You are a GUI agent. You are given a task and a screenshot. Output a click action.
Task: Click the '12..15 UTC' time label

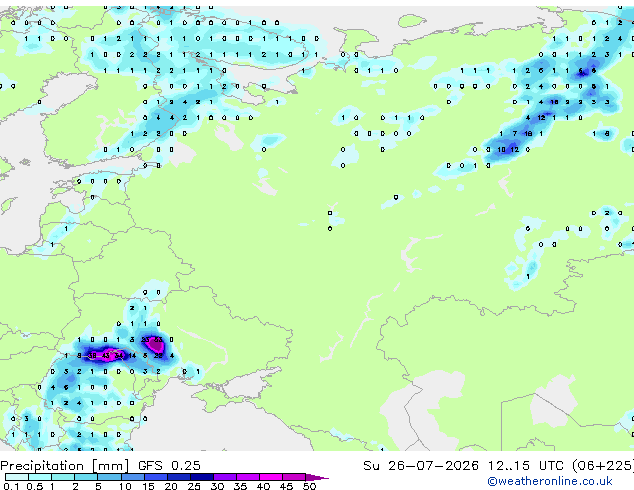tap(525, 466)
